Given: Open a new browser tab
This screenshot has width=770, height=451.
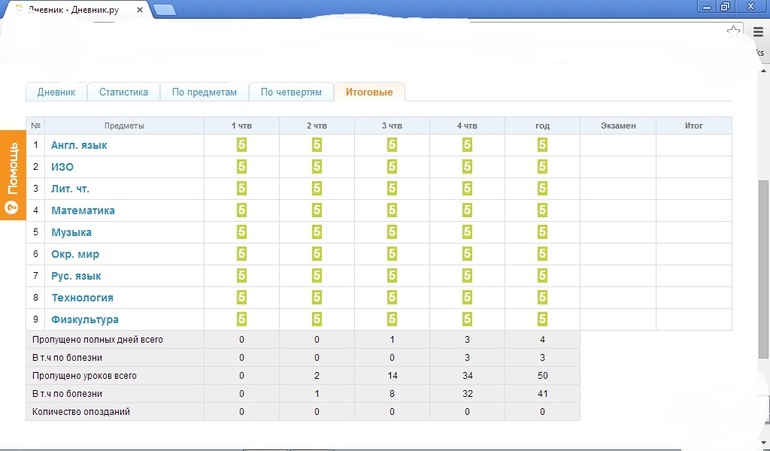Looking at the screenshot, I should [166, 9].
